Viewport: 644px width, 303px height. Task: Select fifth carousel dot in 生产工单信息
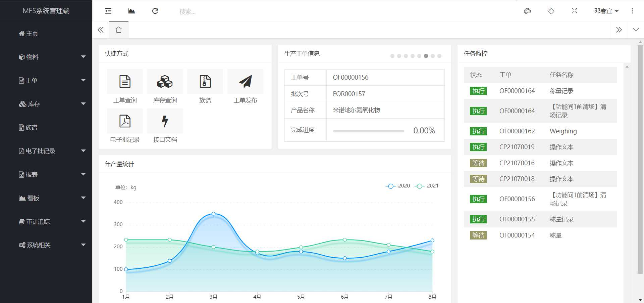pyautogui.click(x=419, y=56)
